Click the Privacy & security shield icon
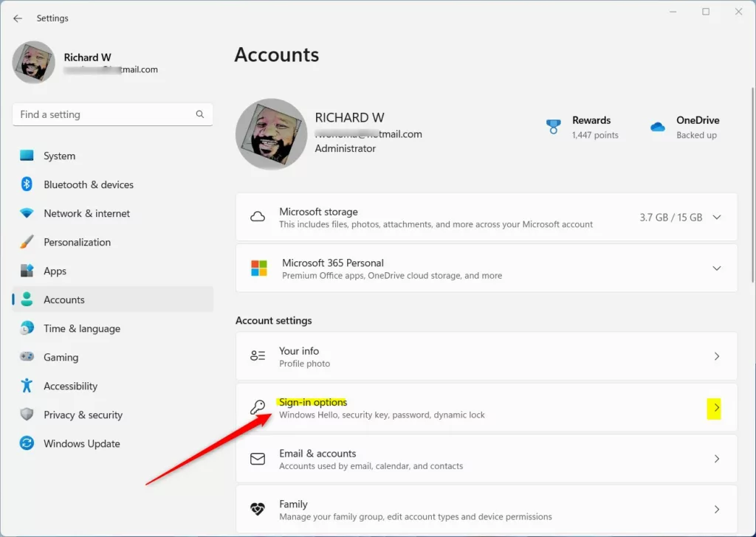 pyautogui.click(x=27, y=415)
